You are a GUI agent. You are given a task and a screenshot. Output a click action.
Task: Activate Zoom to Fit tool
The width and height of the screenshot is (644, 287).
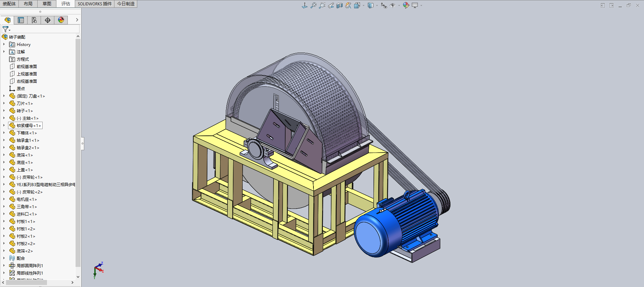(x=313, y=5)
